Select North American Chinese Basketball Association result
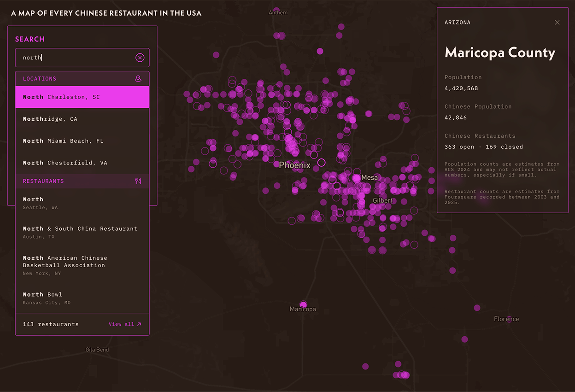This screenshot has height=392, width=575. coord(82,265)
